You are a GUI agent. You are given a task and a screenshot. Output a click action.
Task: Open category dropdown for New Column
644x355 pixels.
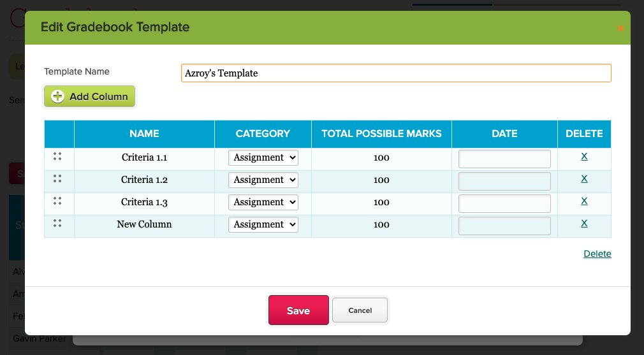[263, 224]
